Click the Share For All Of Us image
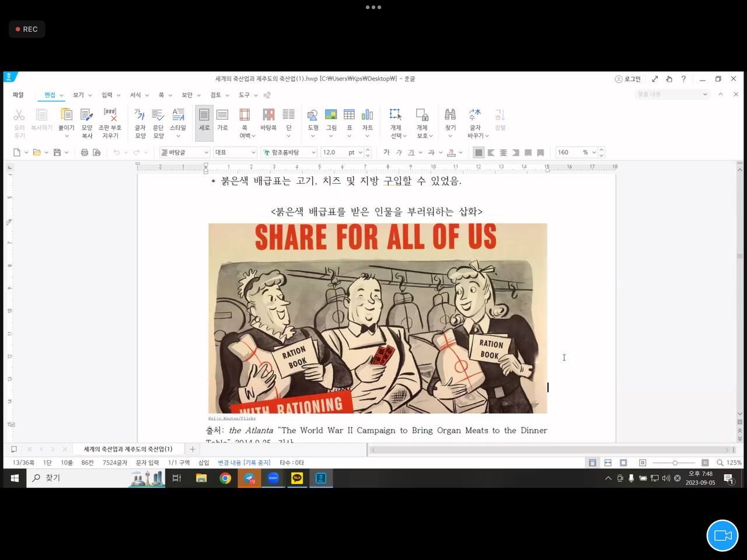The image size is (747, 560). [378, 318]
